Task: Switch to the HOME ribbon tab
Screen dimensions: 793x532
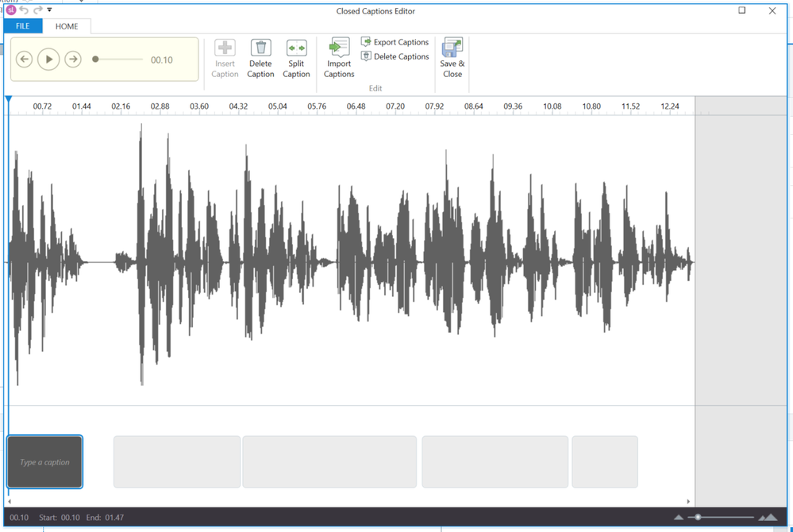Action: pos(67,26)
